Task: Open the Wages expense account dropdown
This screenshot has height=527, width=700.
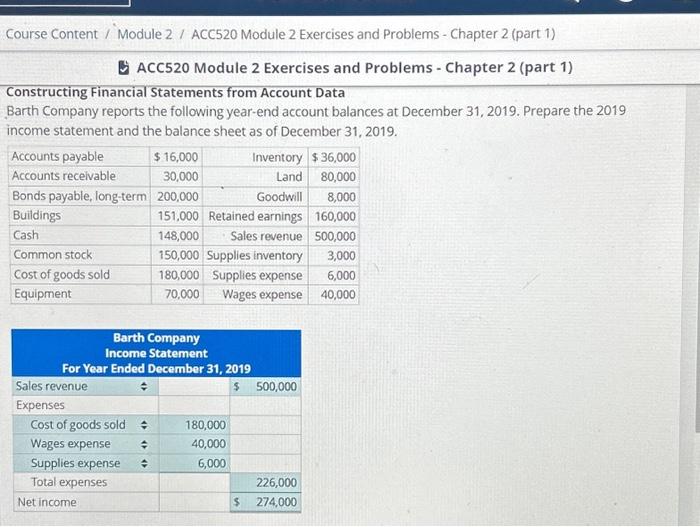Action: pos(85,444)
